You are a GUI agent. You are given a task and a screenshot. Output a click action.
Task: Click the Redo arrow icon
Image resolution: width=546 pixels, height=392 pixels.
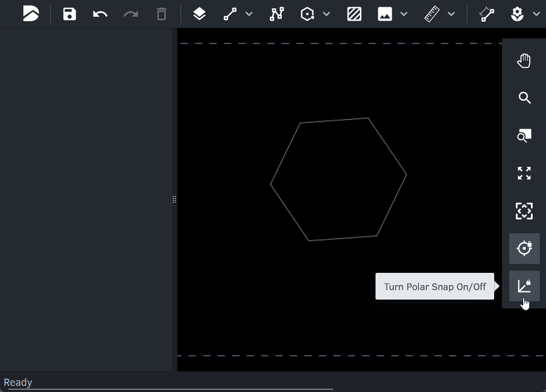coord(131,14)
